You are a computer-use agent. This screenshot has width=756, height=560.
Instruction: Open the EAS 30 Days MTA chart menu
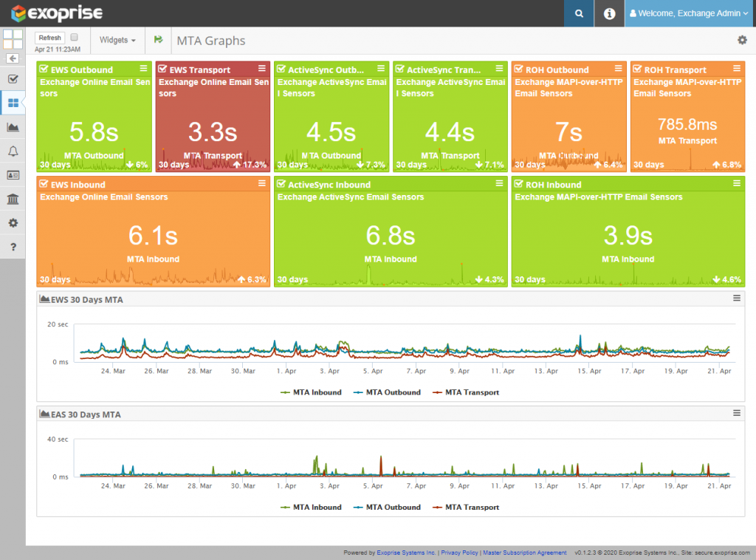click(x=736, y=414)
